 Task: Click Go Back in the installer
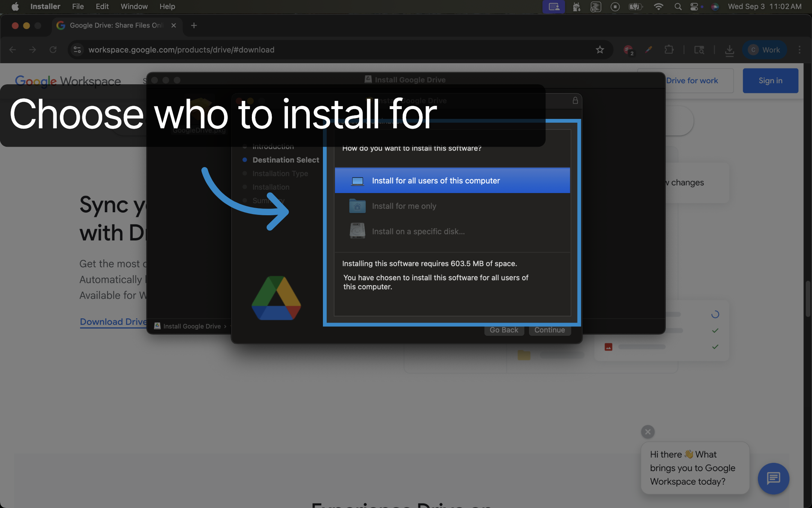(x=504, y=330)
